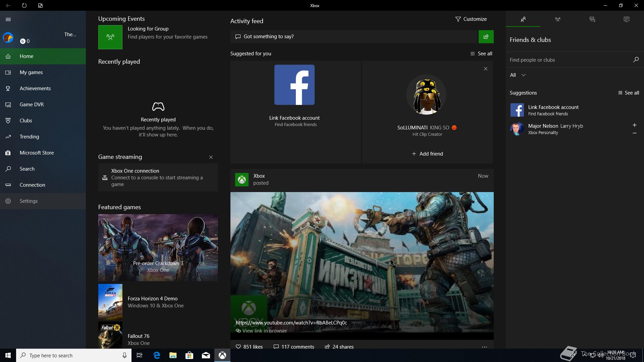Open Game DVR section
The image size is (644, 362).
pyautogui.click(x=43, y=105)
